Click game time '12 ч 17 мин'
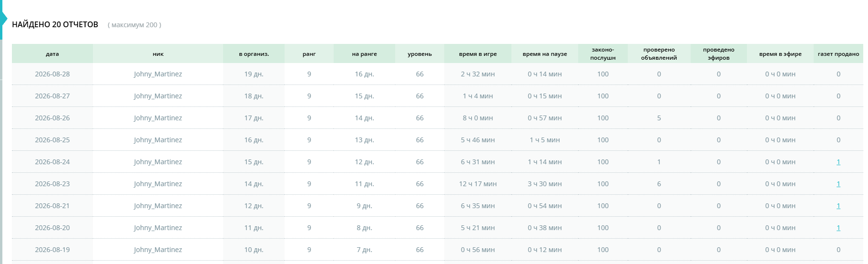 (478, 184)
